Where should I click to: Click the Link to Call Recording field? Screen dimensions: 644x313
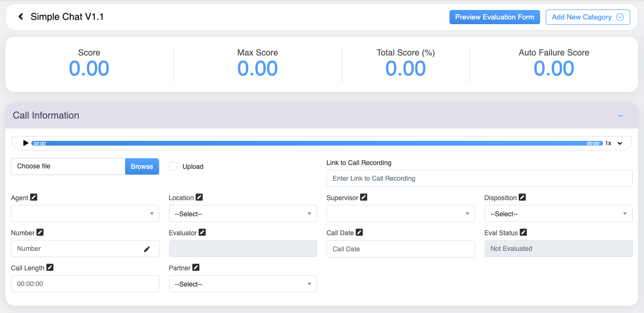click(479, 178)
